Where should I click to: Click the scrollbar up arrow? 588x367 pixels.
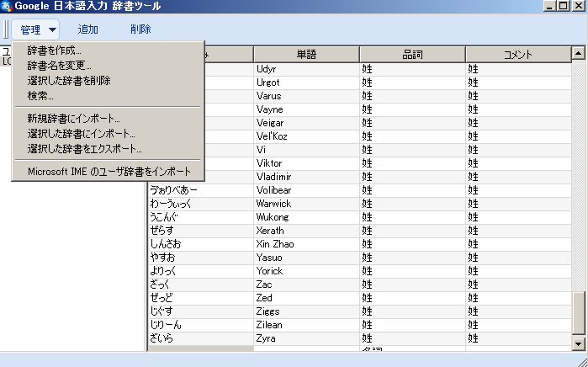click(x=578, y=54)
